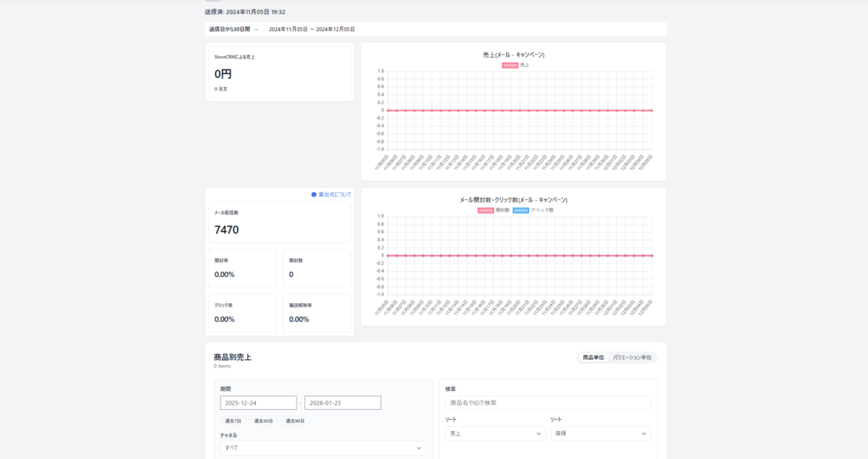
Task: Click the メール配信数 7470 card
Action: (x=279, y=223)
